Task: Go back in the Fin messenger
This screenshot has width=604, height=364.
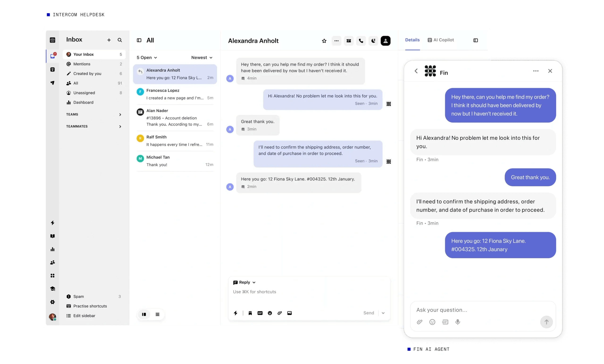Action: (x=416, y=71)
